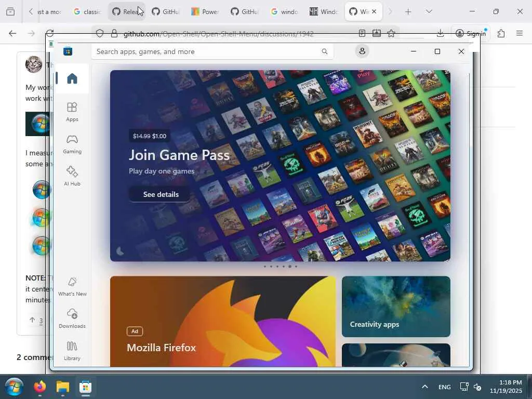Go to Gaming section in Store

pyautogui.click(x=72, y=144)
